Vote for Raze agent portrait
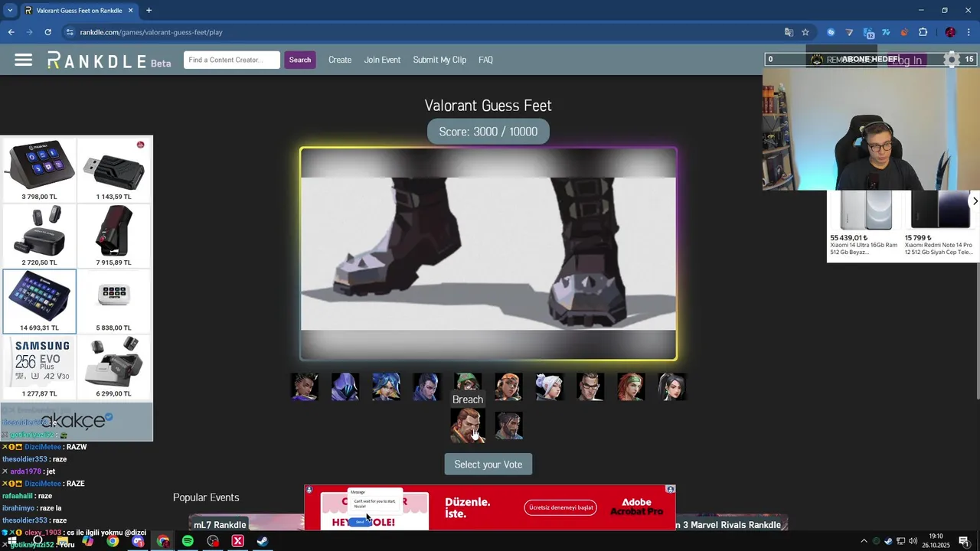This screenshot has height=551, width=980. click(x=508, y=386)
